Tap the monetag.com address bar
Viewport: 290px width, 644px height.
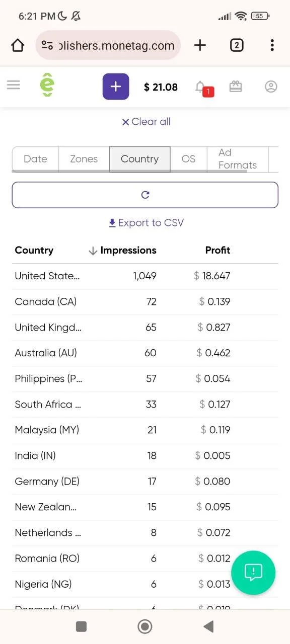(108, 45)
